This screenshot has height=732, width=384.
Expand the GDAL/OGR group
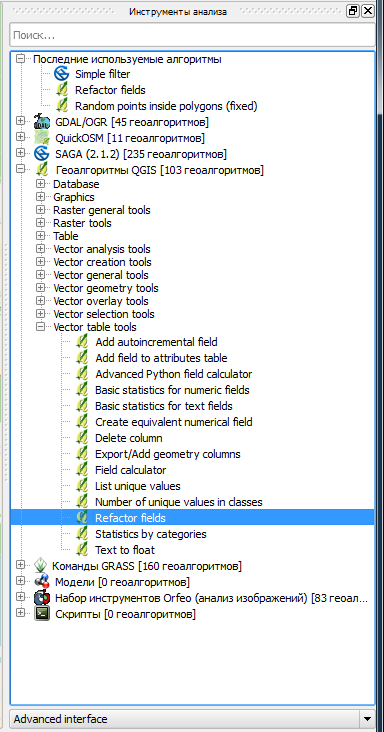click(x=20, y=121)
